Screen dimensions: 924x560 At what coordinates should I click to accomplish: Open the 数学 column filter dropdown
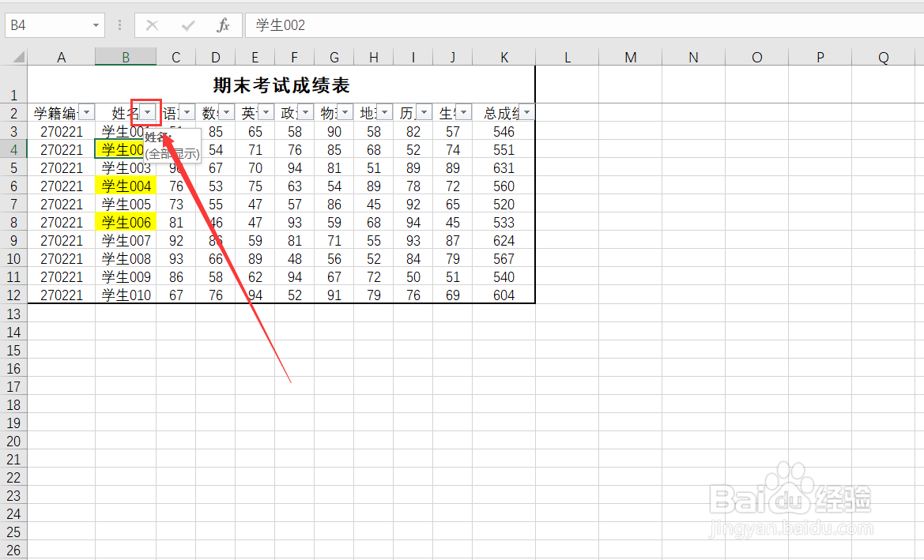pos(226,112)
